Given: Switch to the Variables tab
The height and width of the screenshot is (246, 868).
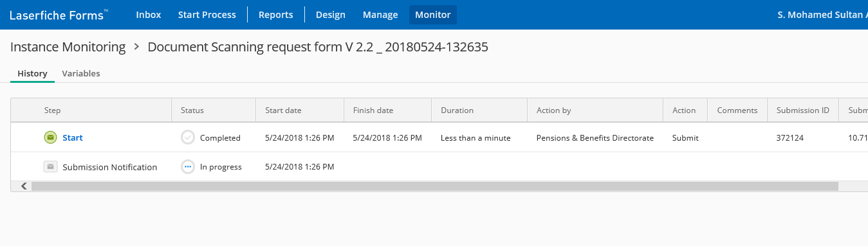Looking at the screenshot, I should tap(81, 74).
